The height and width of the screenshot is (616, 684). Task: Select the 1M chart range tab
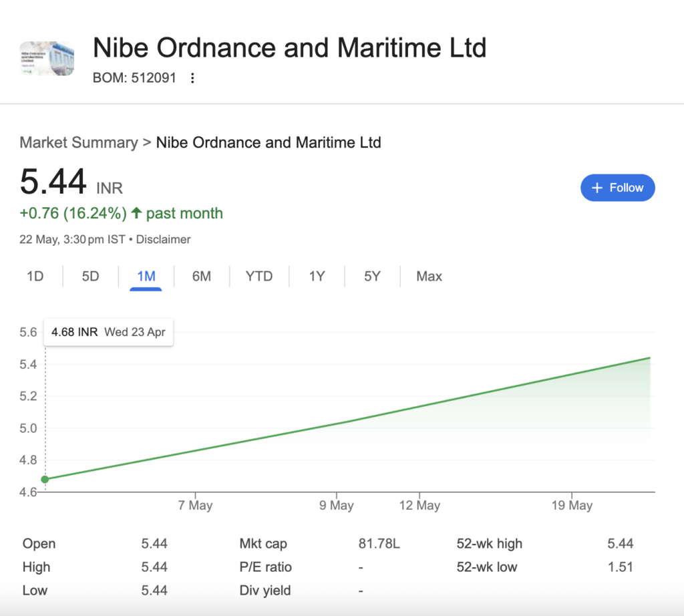(146, 276)
